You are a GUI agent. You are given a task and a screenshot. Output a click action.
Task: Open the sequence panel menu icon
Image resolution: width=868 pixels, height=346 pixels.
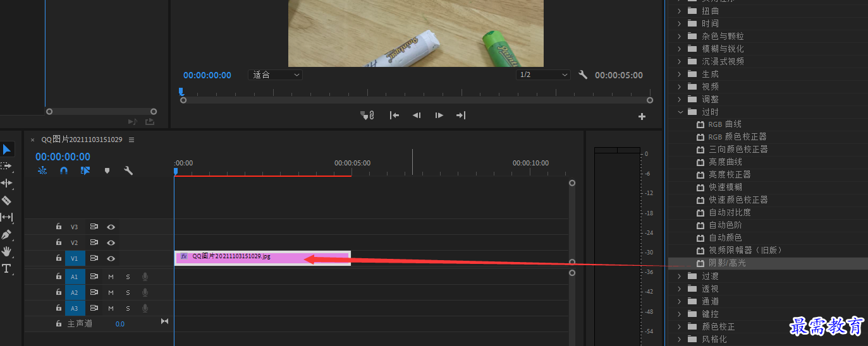coord(131,140)
